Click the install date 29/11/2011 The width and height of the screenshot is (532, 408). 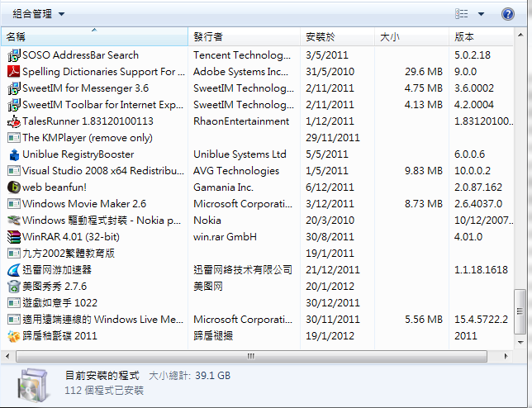click(332, 138)
